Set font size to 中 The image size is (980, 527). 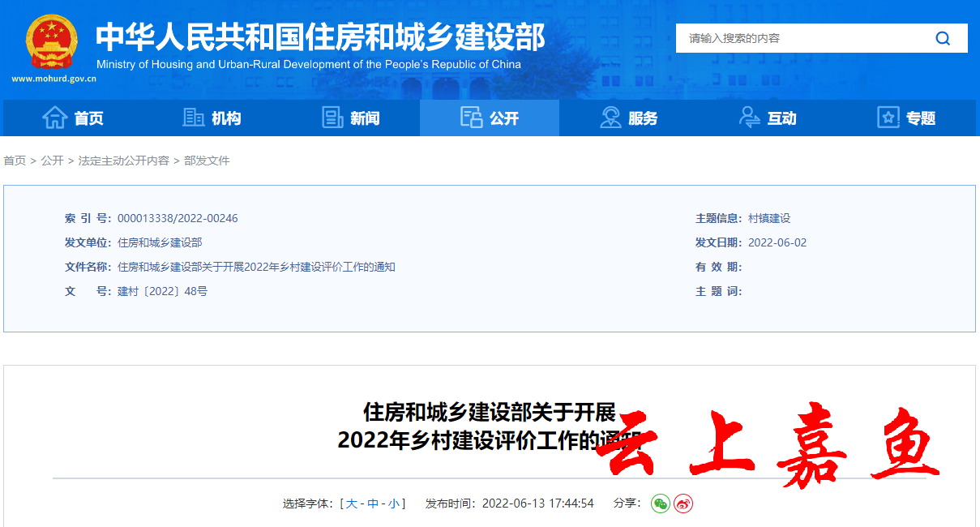tap(373, 503)
